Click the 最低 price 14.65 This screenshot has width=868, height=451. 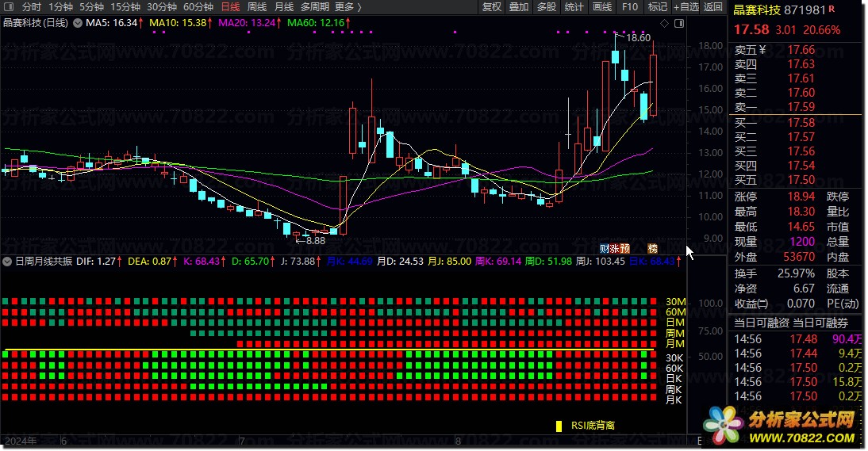[801, 227]
